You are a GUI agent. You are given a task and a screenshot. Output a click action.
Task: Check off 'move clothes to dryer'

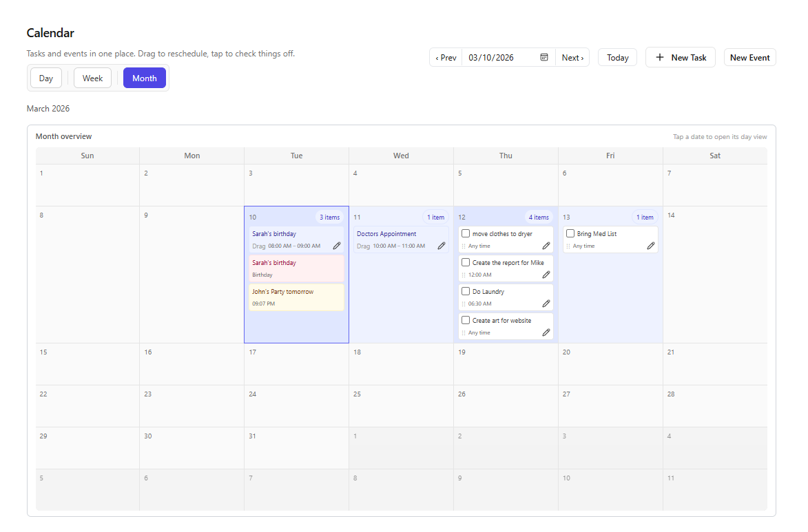point(465,233)
